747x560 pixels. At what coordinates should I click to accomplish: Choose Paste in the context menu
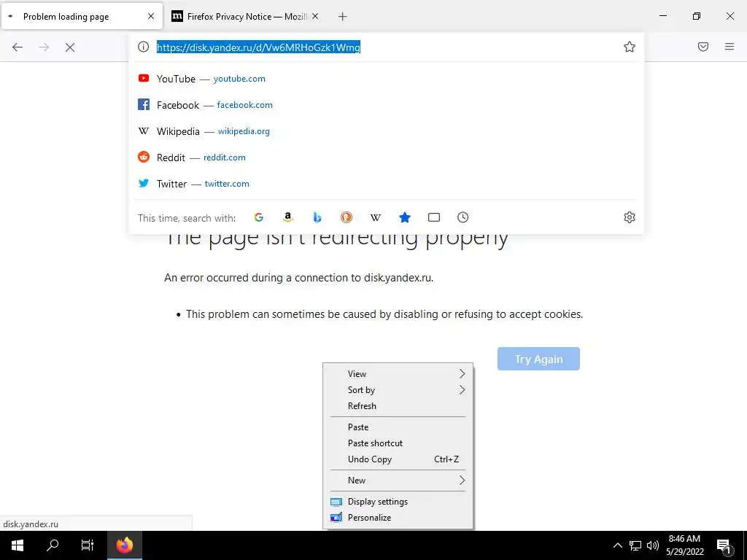tap(398, 427)
